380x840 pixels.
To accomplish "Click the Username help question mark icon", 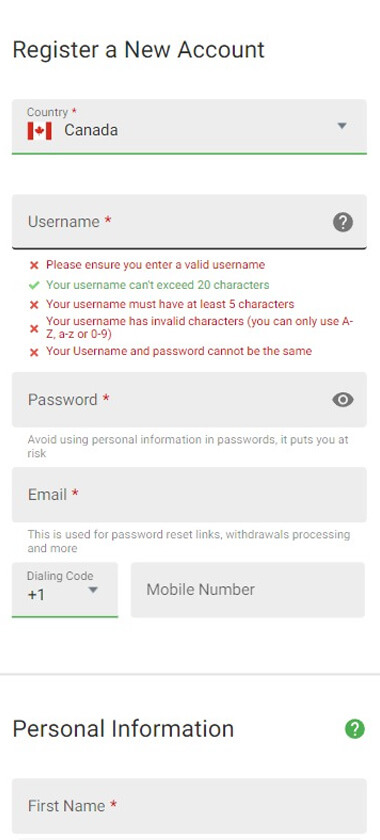I will (x=343, y=222).
